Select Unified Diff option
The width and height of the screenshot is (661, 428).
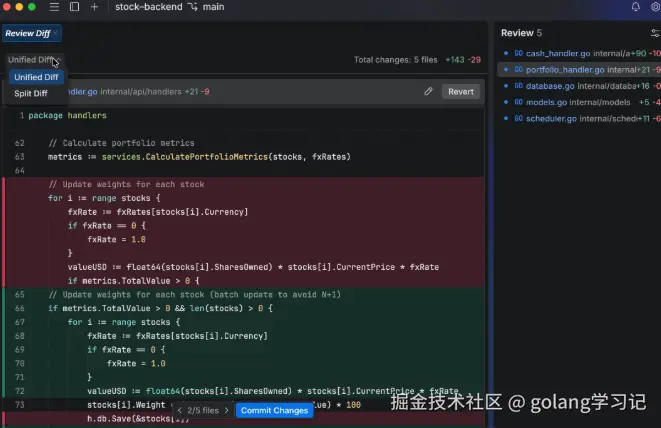[x=36, y=77]
